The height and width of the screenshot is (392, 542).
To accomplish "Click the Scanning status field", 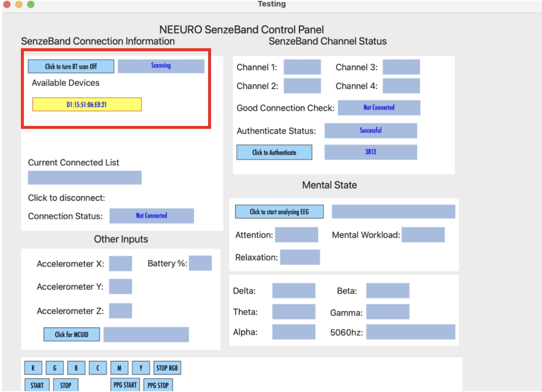I will 161,66.
